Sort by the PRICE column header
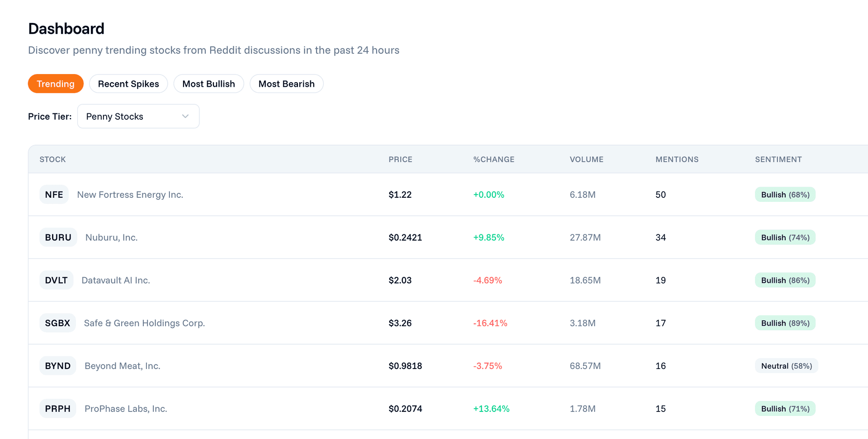Screen dimensions: 868x439 point(400,159)
